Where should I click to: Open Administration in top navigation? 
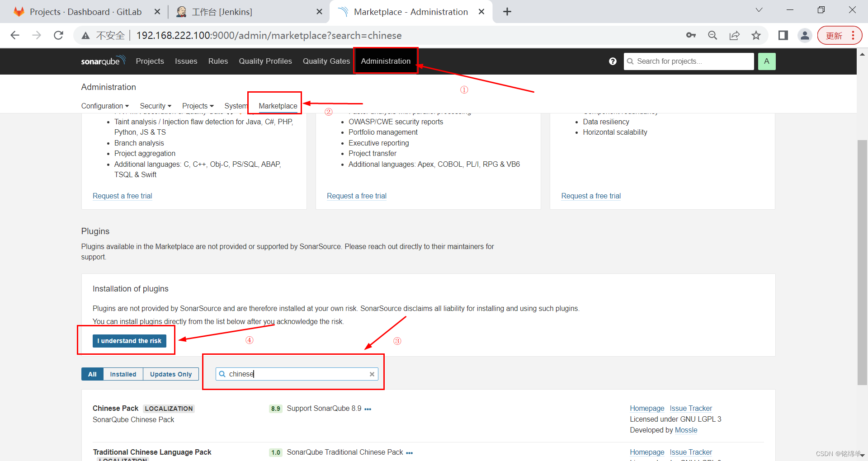(386, 61)
